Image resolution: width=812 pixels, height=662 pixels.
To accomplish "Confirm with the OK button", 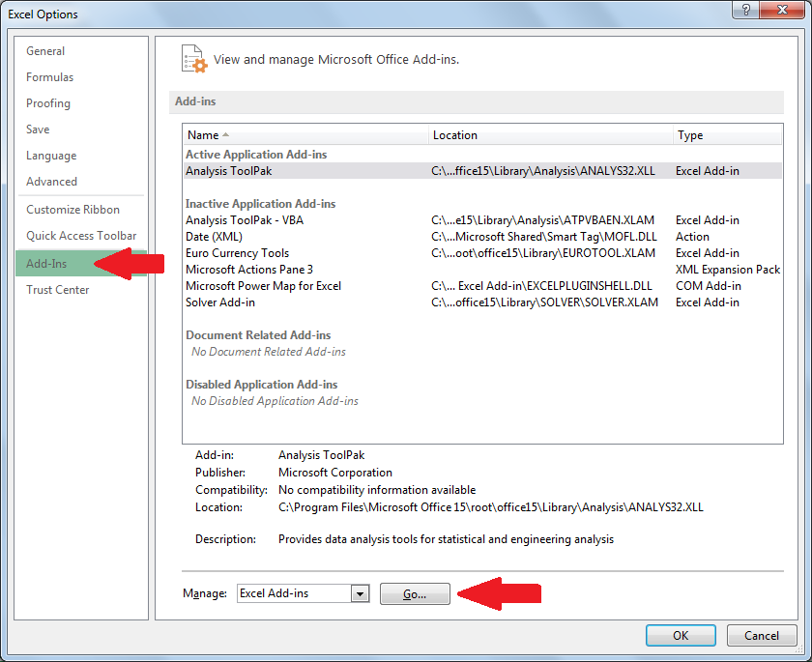I will click(681, 636).
